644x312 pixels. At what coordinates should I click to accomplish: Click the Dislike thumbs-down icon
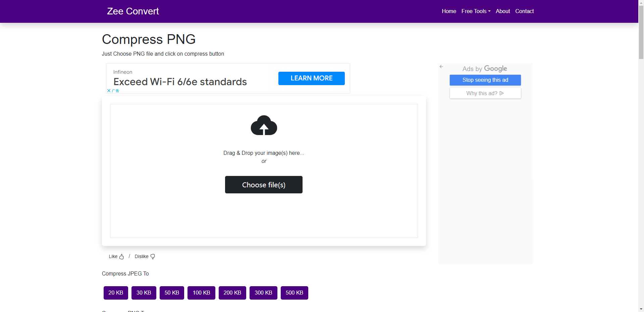click(153, 257)
